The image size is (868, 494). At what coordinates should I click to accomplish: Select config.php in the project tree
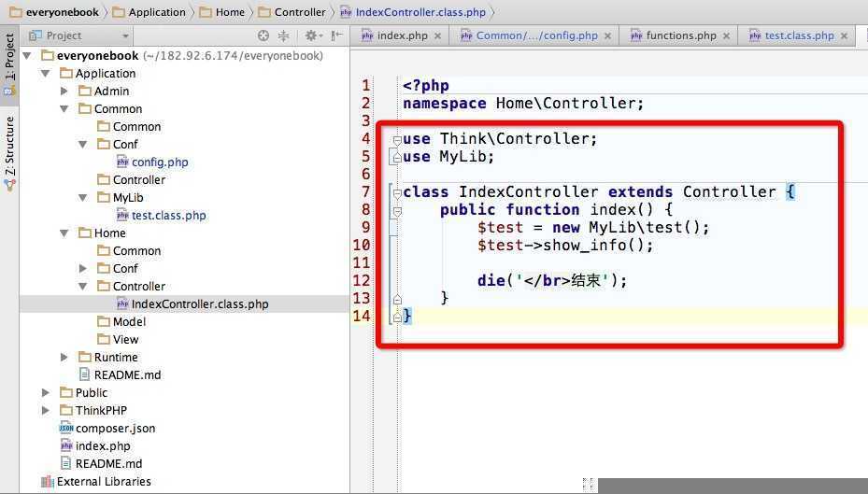pyautogui.click(x=153, y=162)
